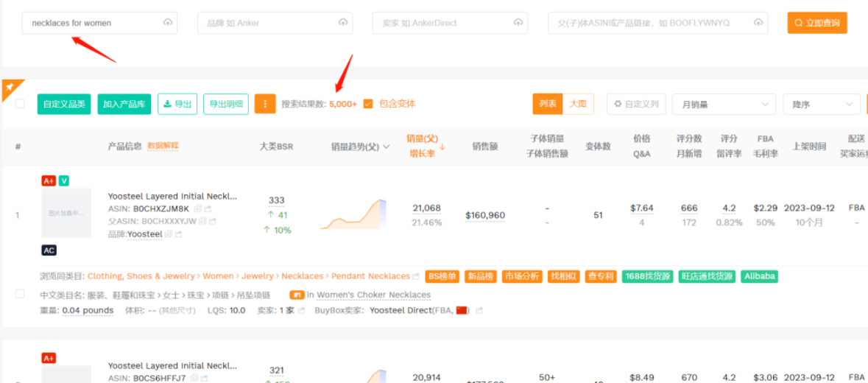The image size is (868, 383).
Task: Click upload icon in keyword search field
Action: pos(168,23)
